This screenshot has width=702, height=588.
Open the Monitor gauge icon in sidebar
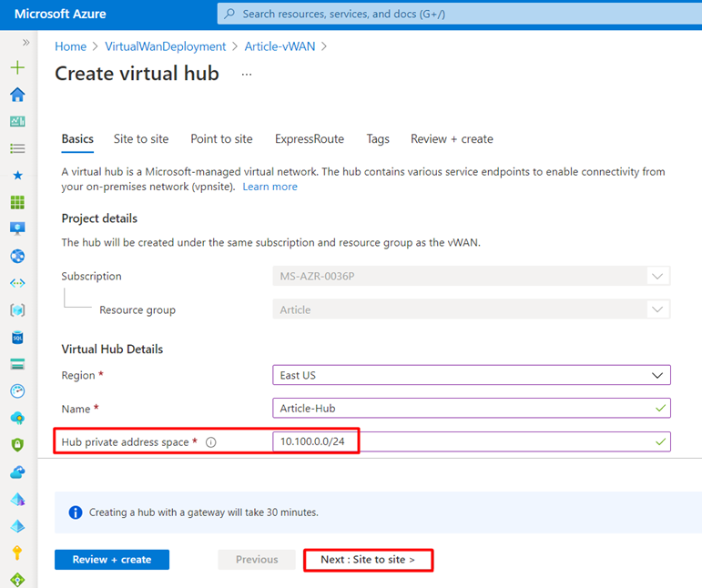coord(17,391)
